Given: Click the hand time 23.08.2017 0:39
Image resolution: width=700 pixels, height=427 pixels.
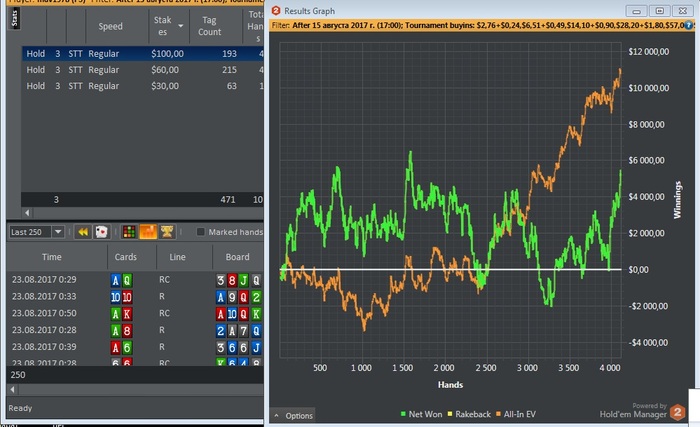Looking at the screenshot, I should (x=44, y=347).
